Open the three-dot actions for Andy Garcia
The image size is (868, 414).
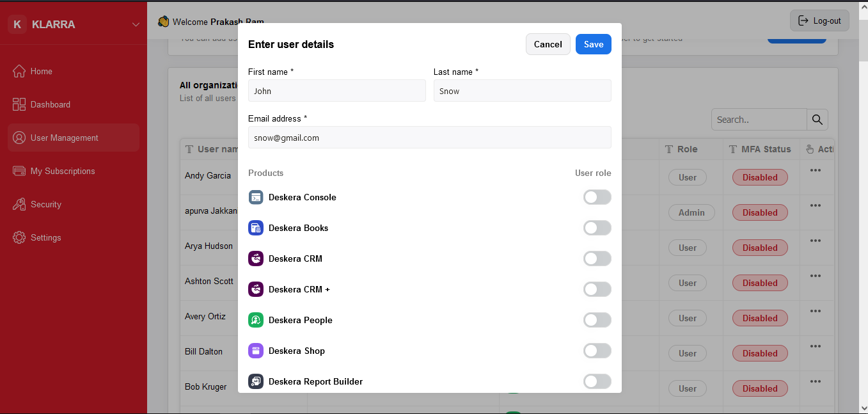click(816, 171)
